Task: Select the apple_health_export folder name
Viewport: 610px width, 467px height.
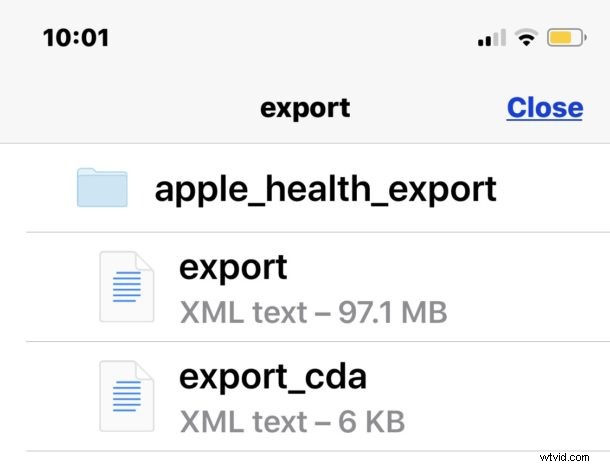Action: pos(325,189)
